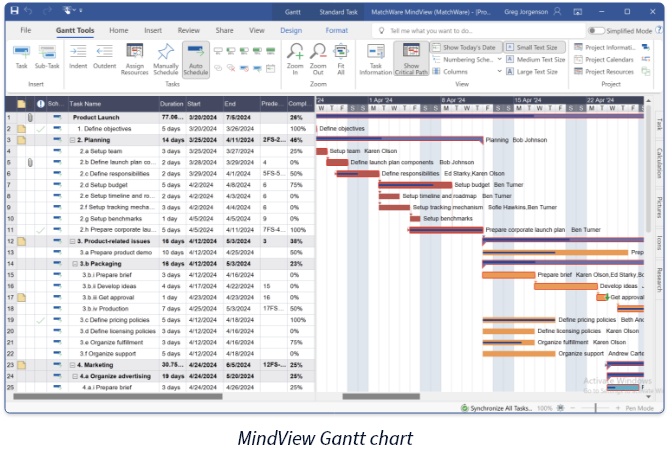The width and height of the screenshot is (669, 453).
Task: Click the attachment paperclip on Product Launch row
Action: [30, 118]
